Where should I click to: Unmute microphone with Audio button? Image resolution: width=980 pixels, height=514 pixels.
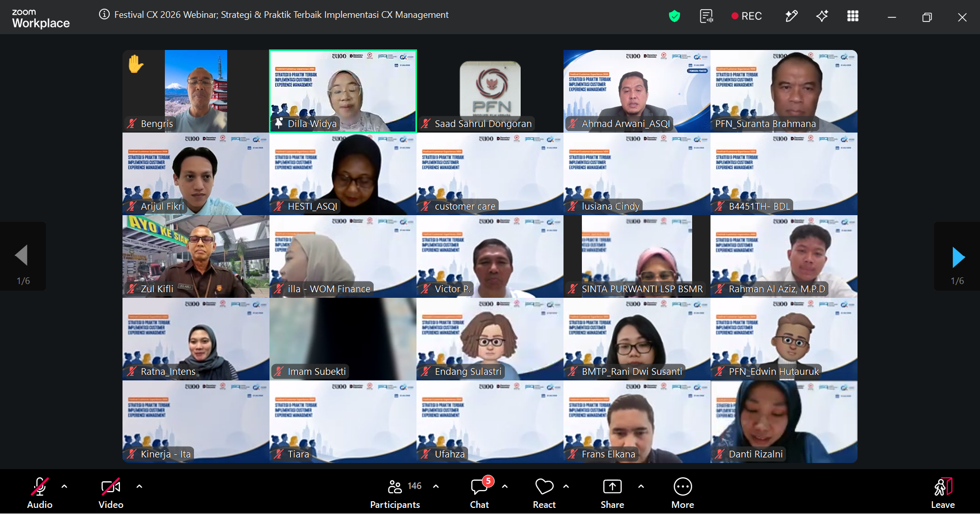pos(40,493)
